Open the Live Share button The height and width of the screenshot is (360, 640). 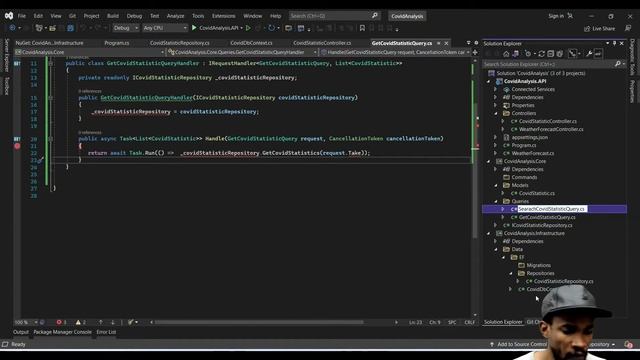click(600, 28)
